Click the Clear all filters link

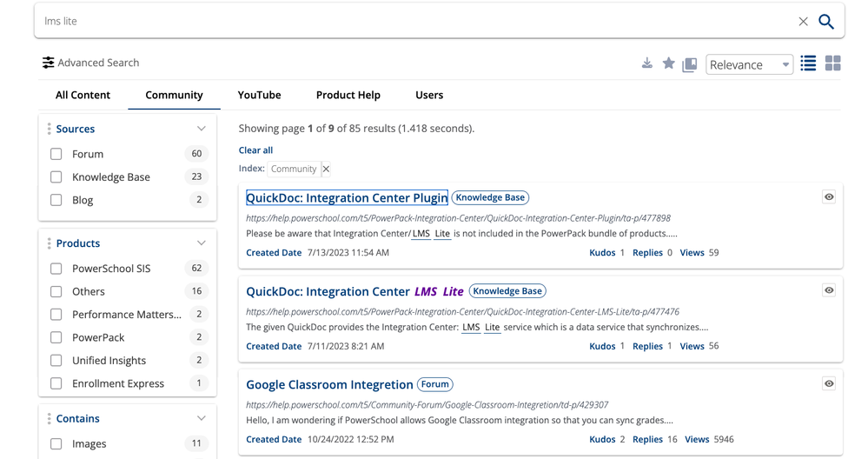click(x=255, y=150)
